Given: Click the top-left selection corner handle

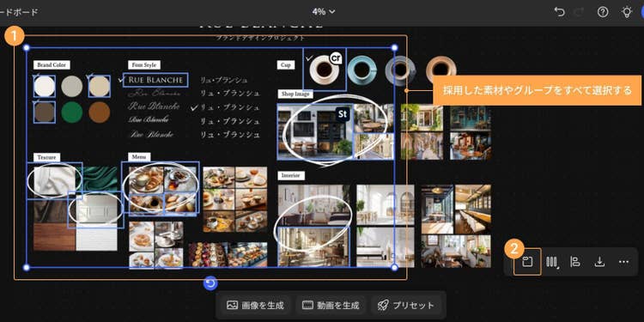Looking at the screenshot, I should pos(27,47).
